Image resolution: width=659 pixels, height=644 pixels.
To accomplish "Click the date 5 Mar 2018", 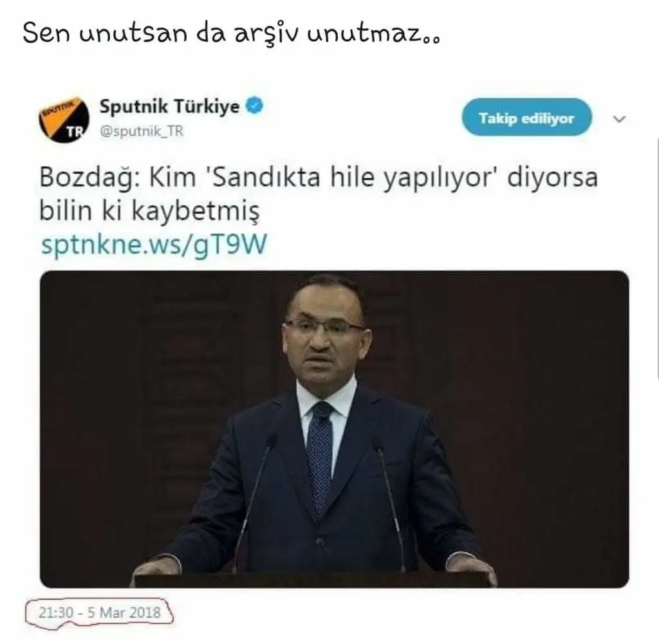I will [124, 612].
